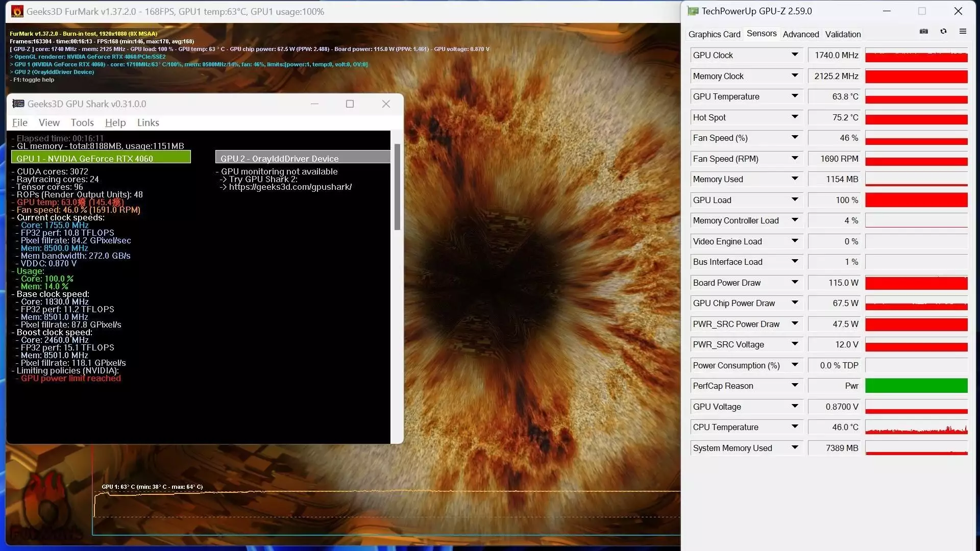Open the Power Consumption (%) dropdown
This screenshot has height=551, width=980.
pyautogui.click(x=795, y=365)
